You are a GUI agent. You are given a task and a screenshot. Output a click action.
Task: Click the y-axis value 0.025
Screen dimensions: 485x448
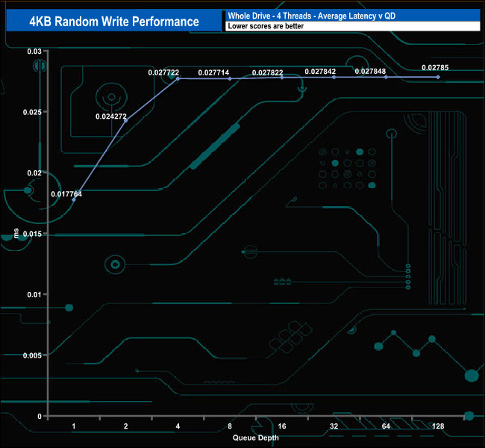click(32, 112)
